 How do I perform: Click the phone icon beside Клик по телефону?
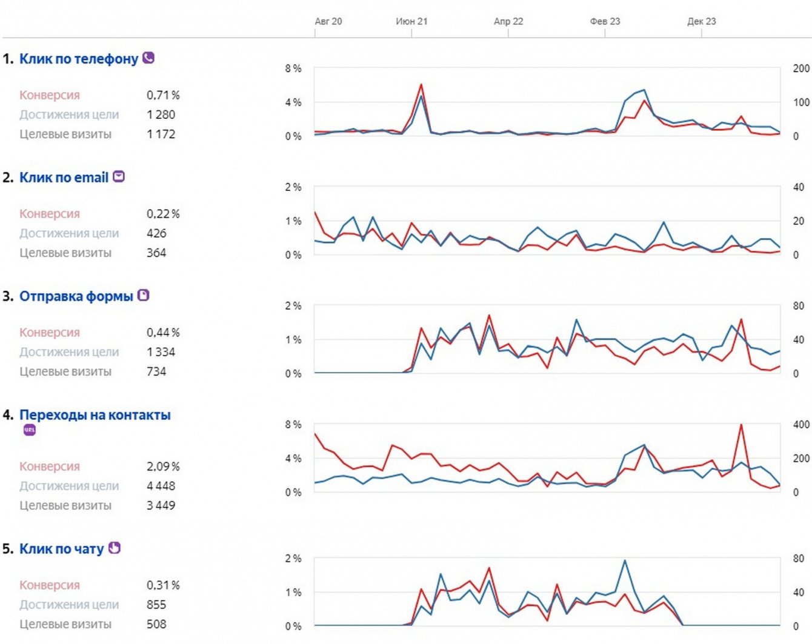[148, 58]
